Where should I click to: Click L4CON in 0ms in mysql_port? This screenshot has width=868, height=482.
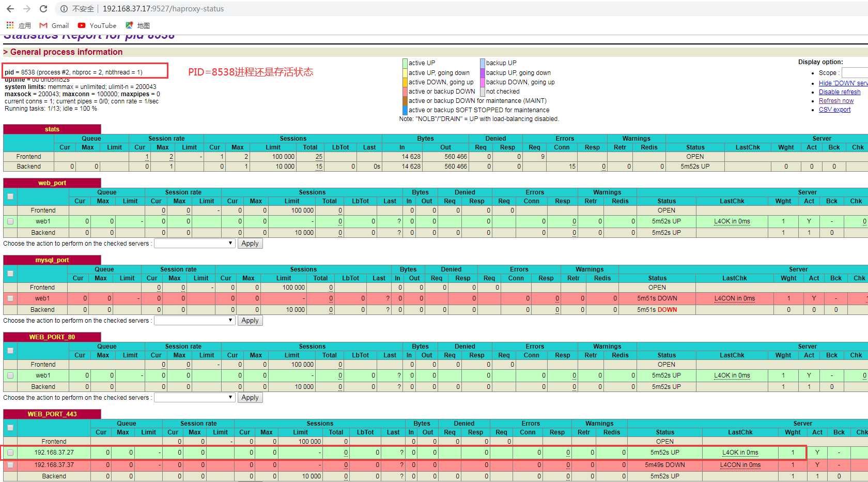tap(735, 298)
